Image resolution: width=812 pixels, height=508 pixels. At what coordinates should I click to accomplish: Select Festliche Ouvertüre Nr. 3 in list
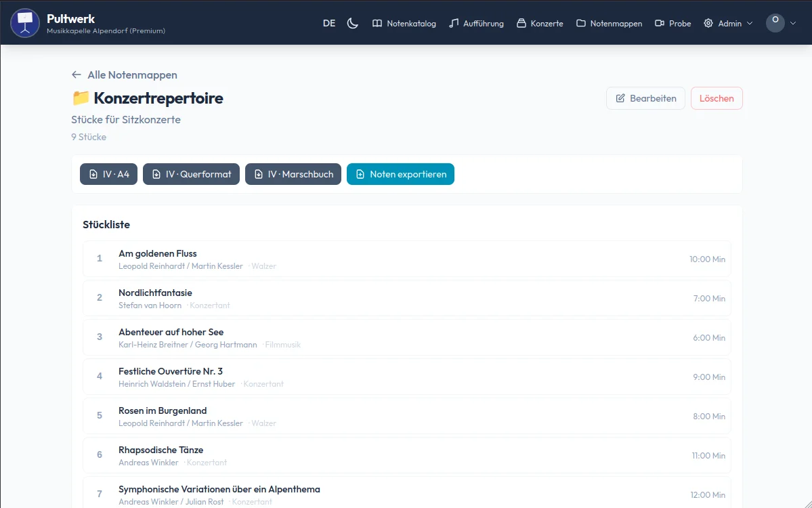[x=170, y=372]
